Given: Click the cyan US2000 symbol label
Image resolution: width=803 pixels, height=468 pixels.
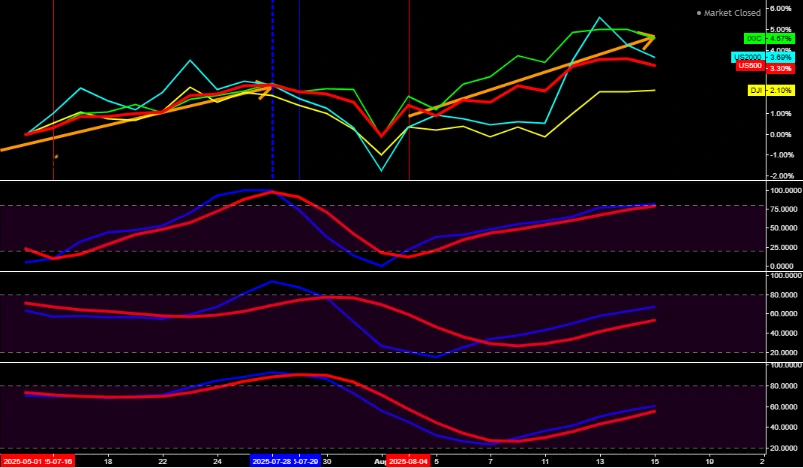Looking at the screenshot, I should [x=748, y=57].
